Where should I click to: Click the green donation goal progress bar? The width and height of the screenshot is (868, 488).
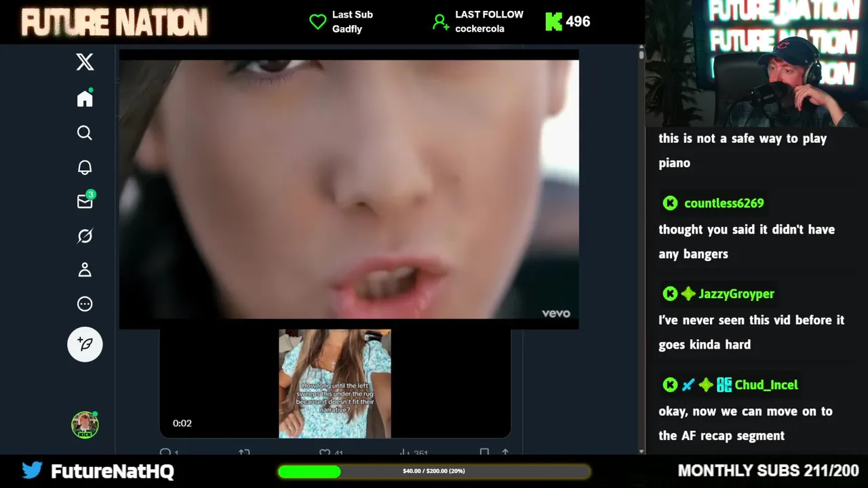pyautogui.click(x=434, y=471)
